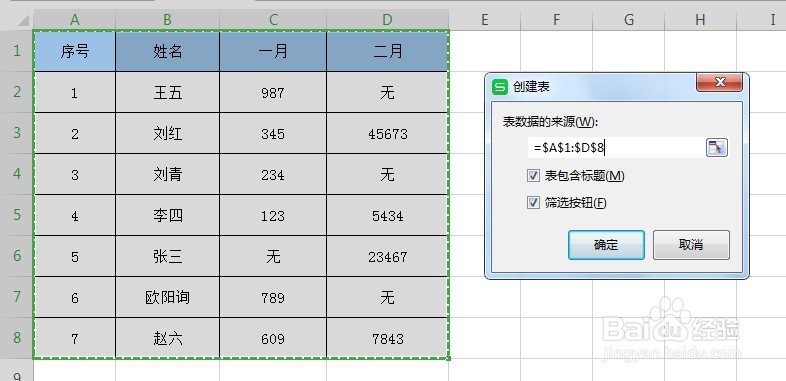The height and width of the screenshot is (381, 786).
Task: Click the cell containing 刘青
Action: tap(167, 174)
